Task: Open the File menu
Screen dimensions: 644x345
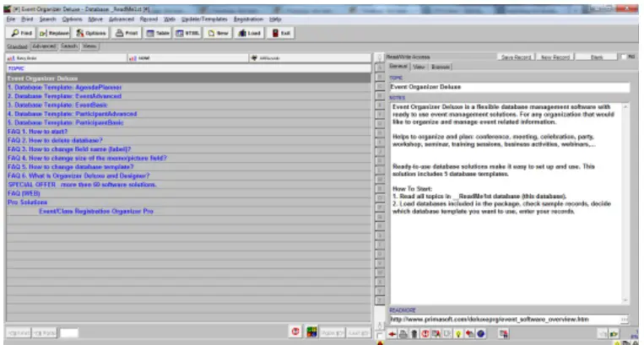Action: pyautogui.click(x=11, y=19)
